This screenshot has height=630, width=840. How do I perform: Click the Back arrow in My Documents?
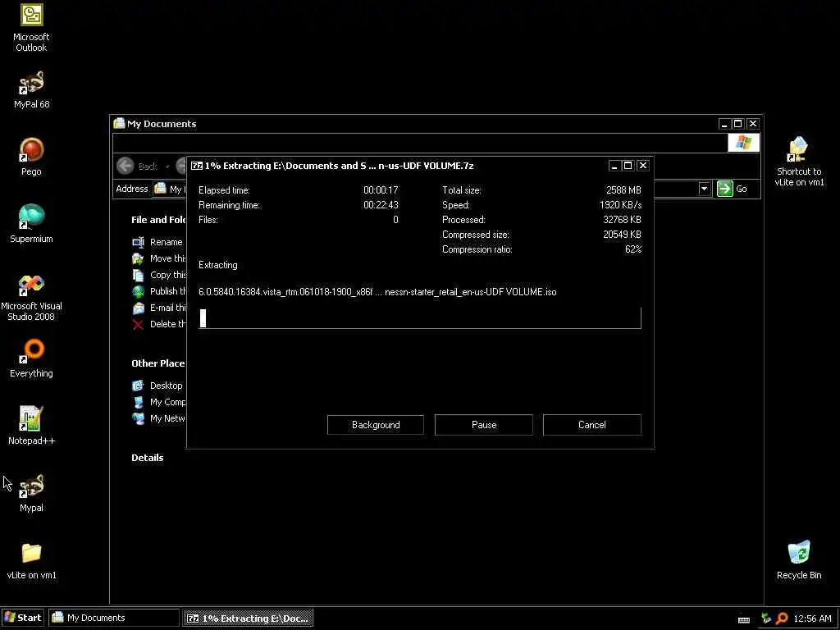click(126, 166)
